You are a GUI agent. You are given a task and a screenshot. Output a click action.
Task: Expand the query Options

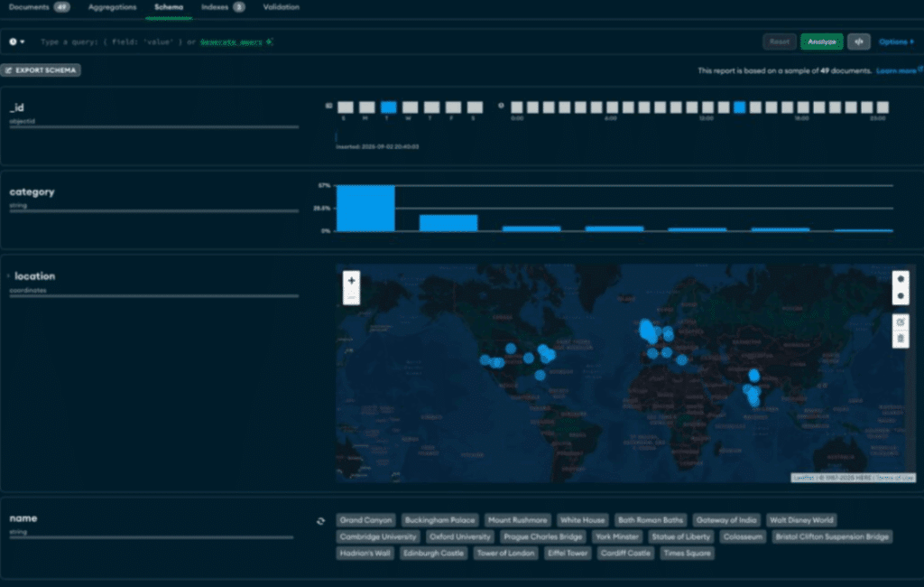[x=896, y=42]
